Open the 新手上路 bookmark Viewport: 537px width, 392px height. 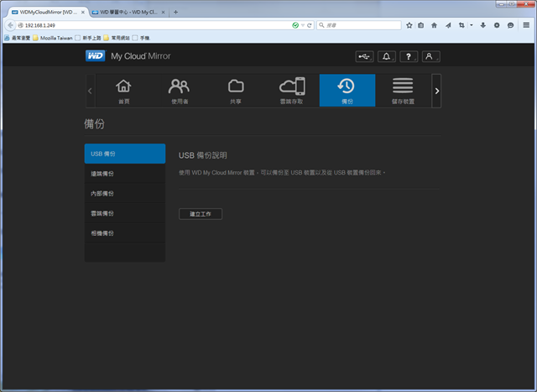pyautogui.click(x=88, y=38)
